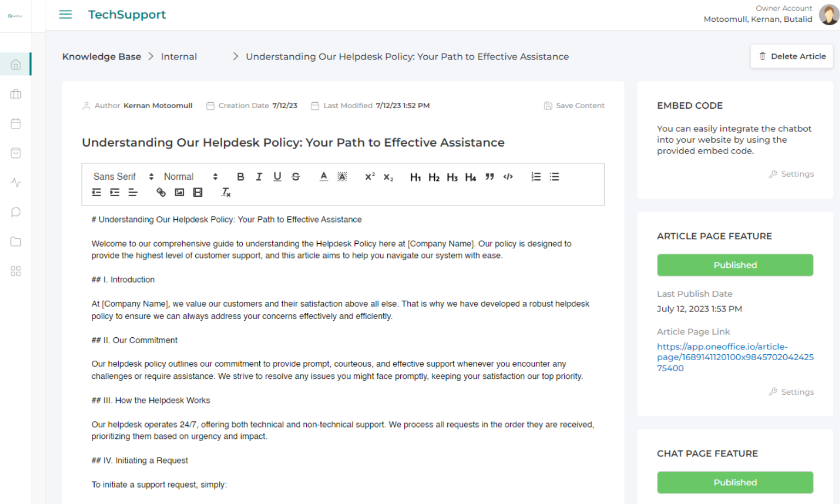Toggle bold formatting in the editor
The image size is (840, 504).
[240, 177]
